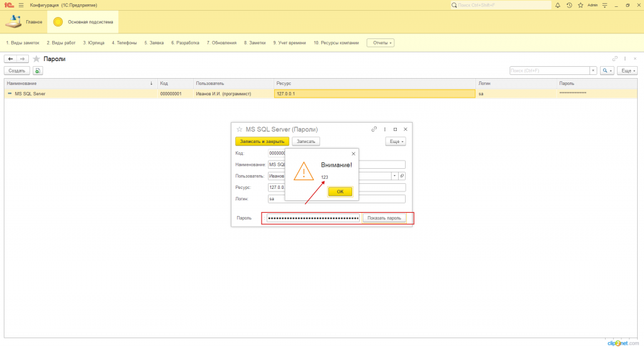This screenshot has width=644, height=347.
Task: Expand the Пользователь field dropdown arrow
Action: pyautogui.click(x=395, y=176)
